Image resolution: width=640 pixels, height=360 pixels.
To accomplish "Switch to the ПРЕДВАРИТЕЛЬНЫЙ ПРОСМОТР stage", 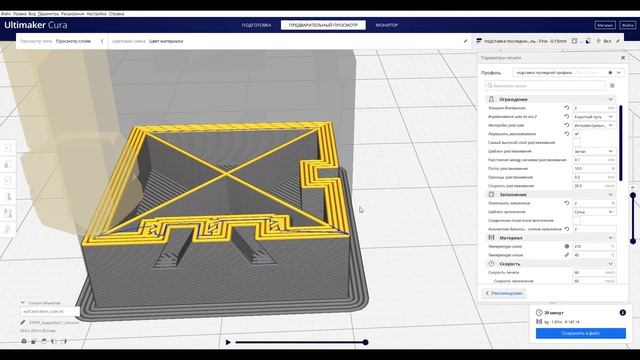I will tap(323, 25).
